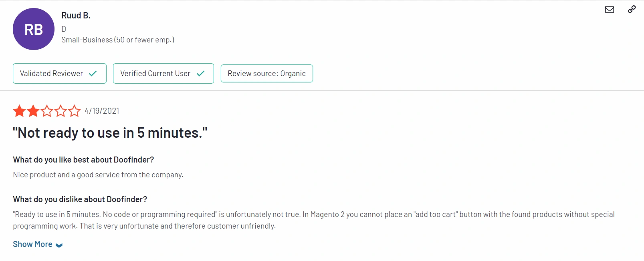
Task: Click the Review source Organic filter badge
Action: pyautogui.click(x=266, y=73)
